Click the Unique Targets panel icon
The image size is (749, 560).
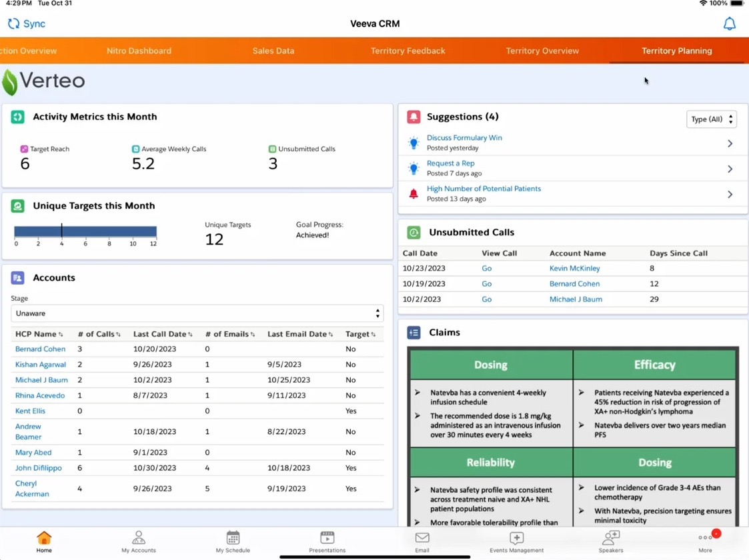[17, 206]
